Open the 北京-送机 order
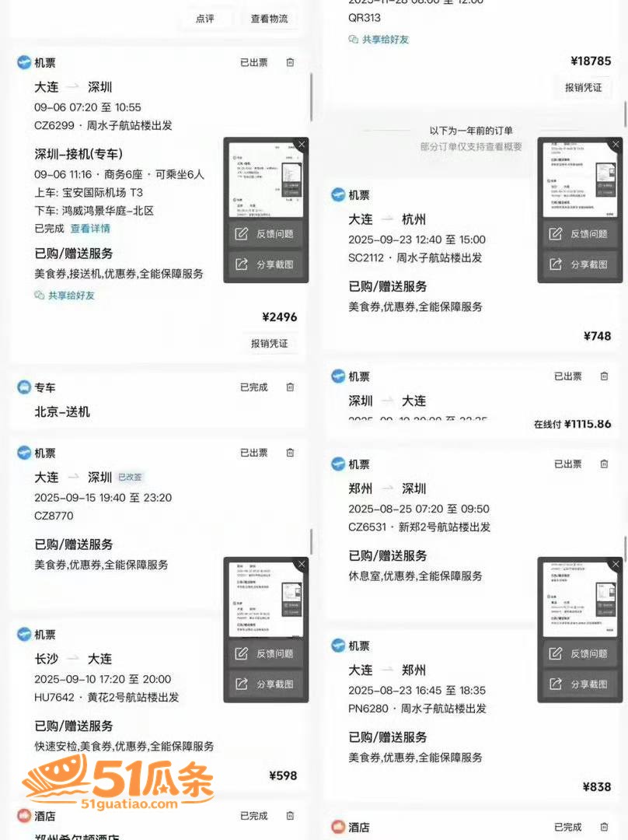 click(x=62, y=412)
